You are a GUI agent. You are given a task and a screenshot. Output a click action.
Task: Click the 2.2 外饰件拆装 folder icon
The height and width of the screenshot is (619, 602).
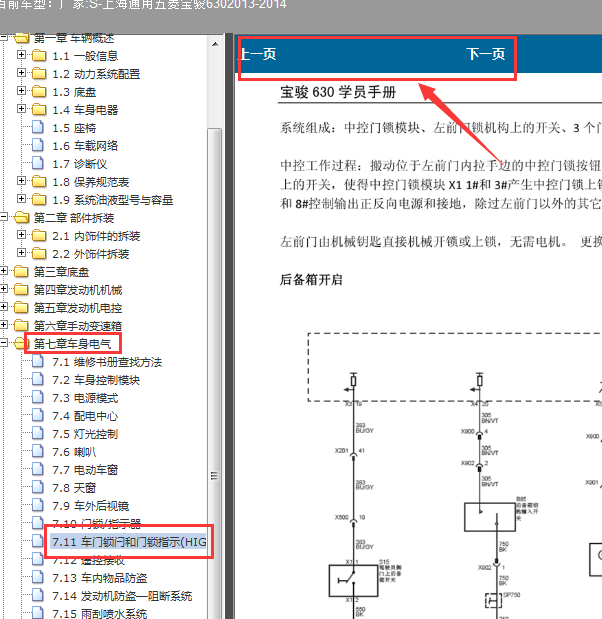39,254
